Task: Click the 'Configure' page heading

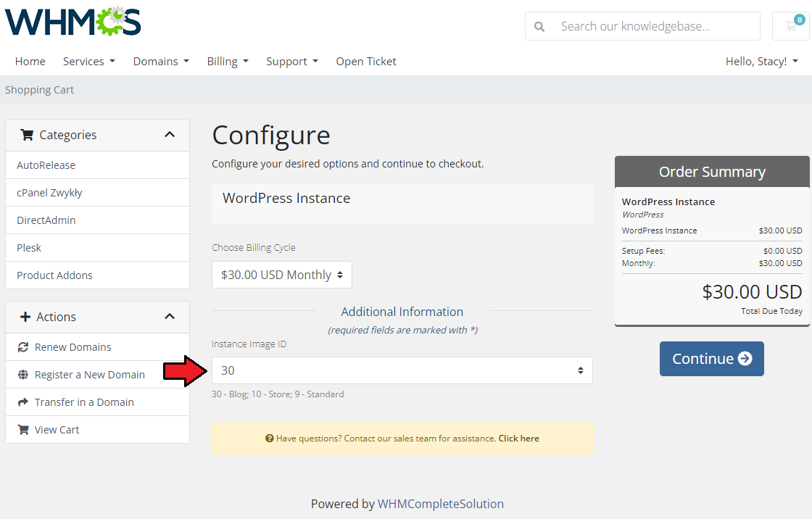Action: pyautogui.click(x=271, y=136)
